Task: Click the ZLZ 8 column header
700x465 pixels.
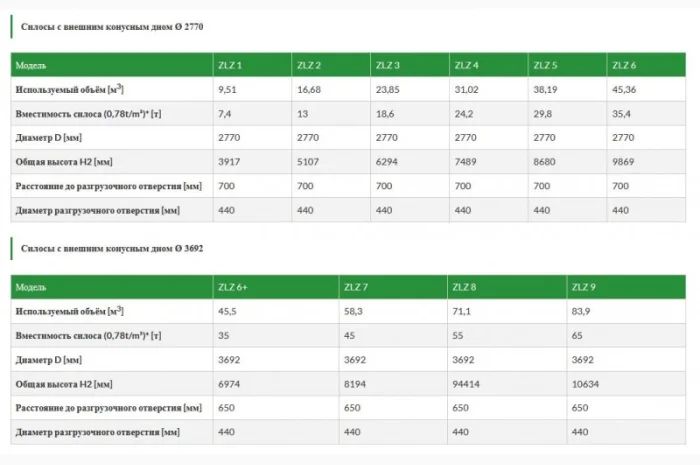Action: coord(464,288)
